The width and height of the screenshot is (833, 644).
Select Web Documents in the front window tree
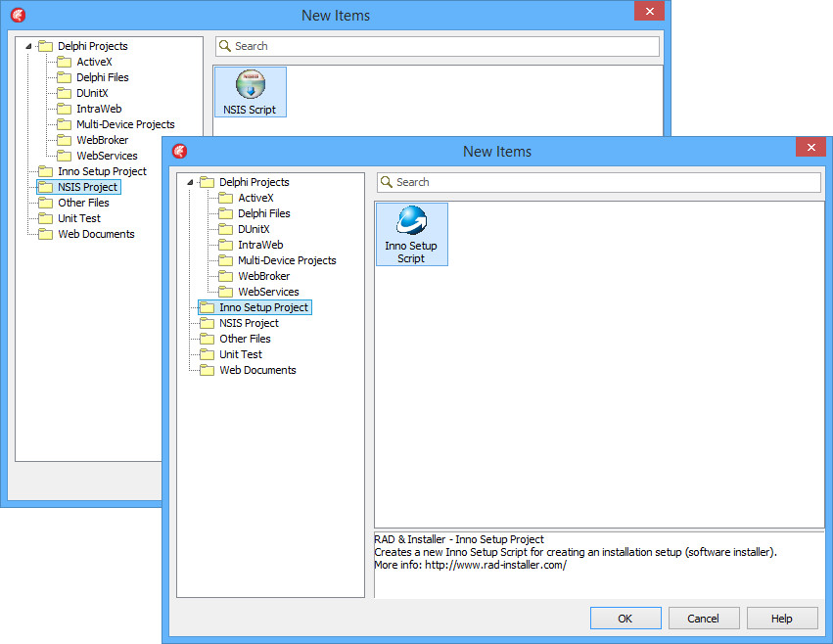(x=257, y=370)
